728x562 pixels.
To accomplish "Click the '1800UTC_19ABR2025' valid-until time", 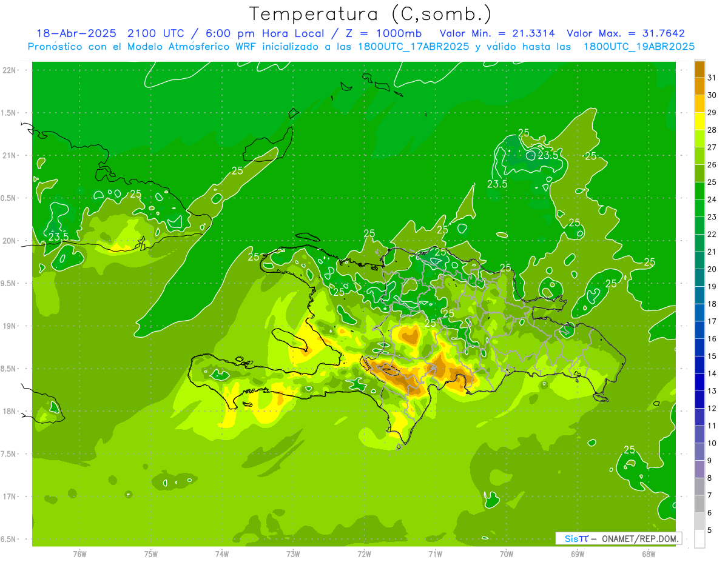I will click(639, 47).
